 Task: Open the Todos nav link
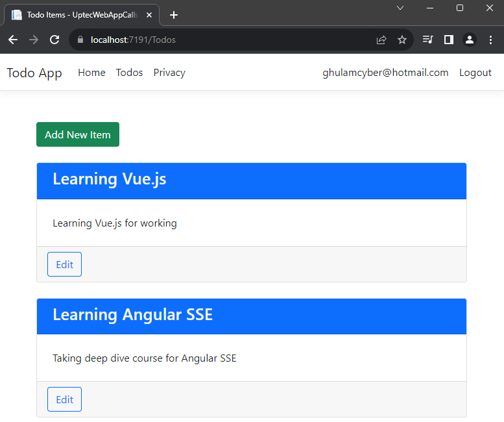(129, 73)
